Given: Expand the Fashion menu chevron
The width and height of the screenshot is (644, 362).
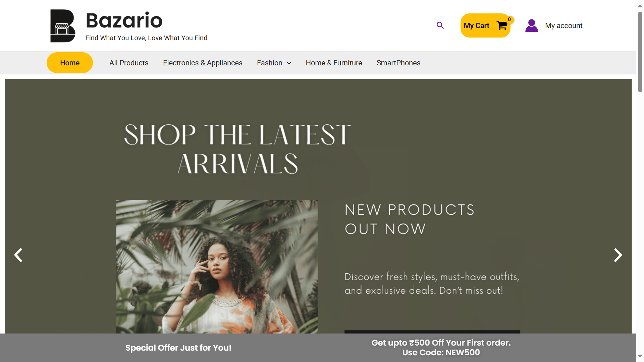Looking at the screenshot, I should pos(289,63).
